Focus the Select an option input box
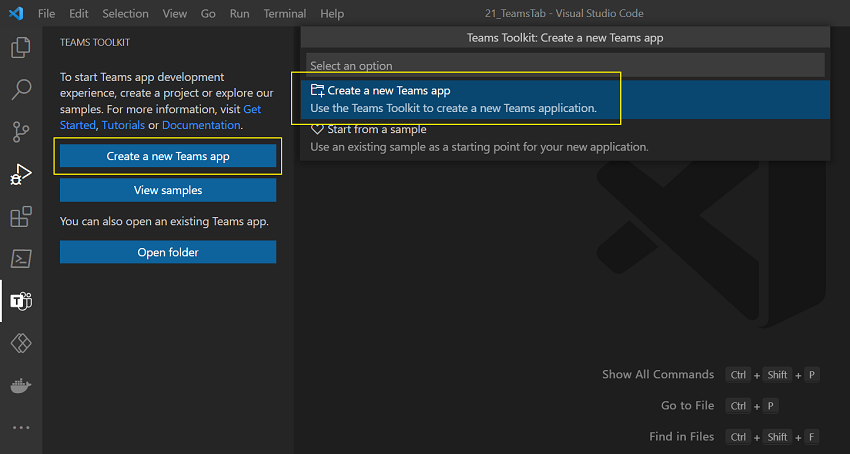This screenshot has height=454, width=850. click(565, 65)
